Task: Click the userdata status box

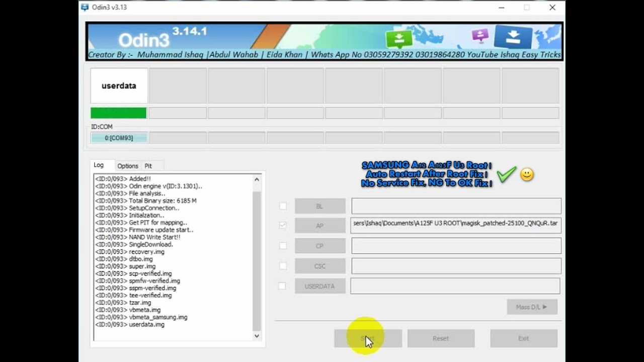Action: [119, 86]
